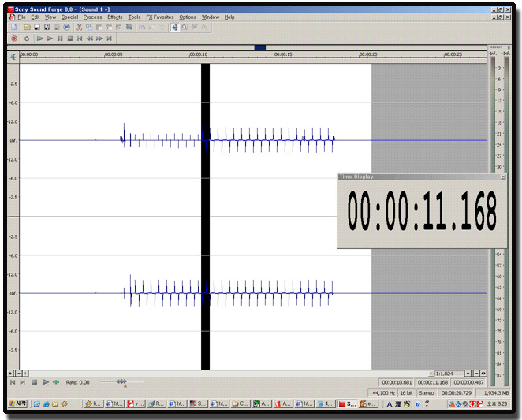Open the Help menu

[x=229, y=17]
